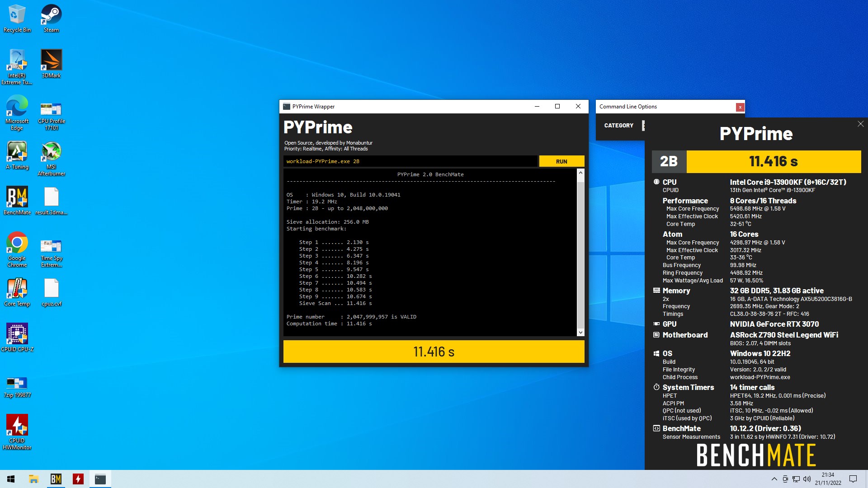
Task: Open the Windows Start menu
Action: click(11, 479)
